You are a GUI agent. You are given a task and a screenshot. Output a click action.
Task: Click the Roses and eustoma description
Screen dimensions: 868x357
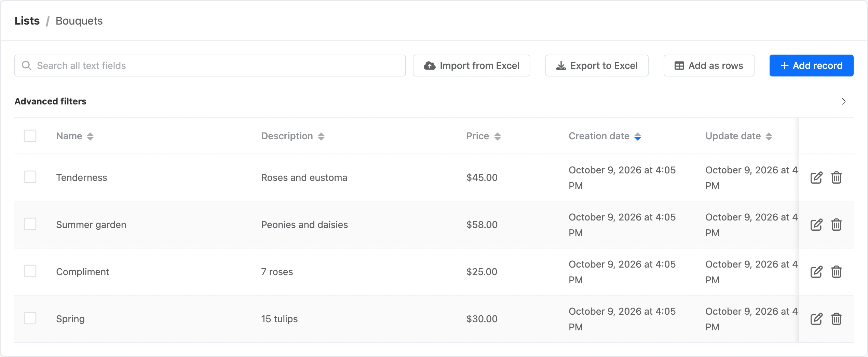click(304, 177)
